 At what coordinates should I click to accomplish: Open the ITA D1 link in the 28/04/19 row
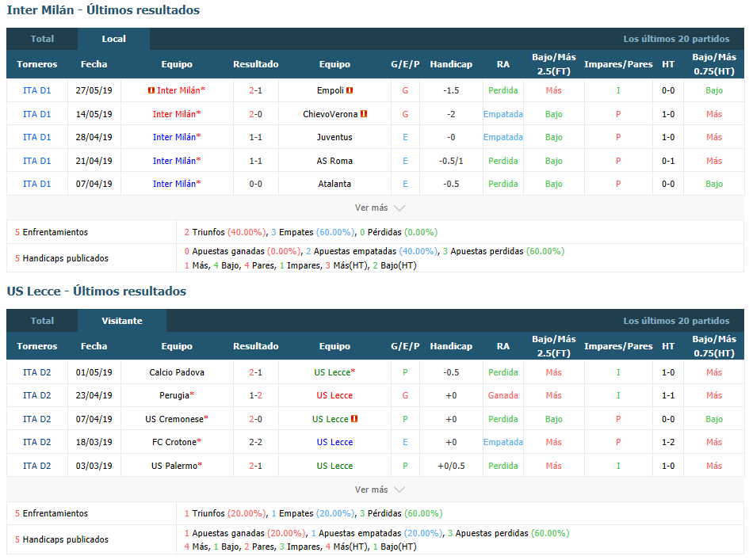tap(36, 137)
